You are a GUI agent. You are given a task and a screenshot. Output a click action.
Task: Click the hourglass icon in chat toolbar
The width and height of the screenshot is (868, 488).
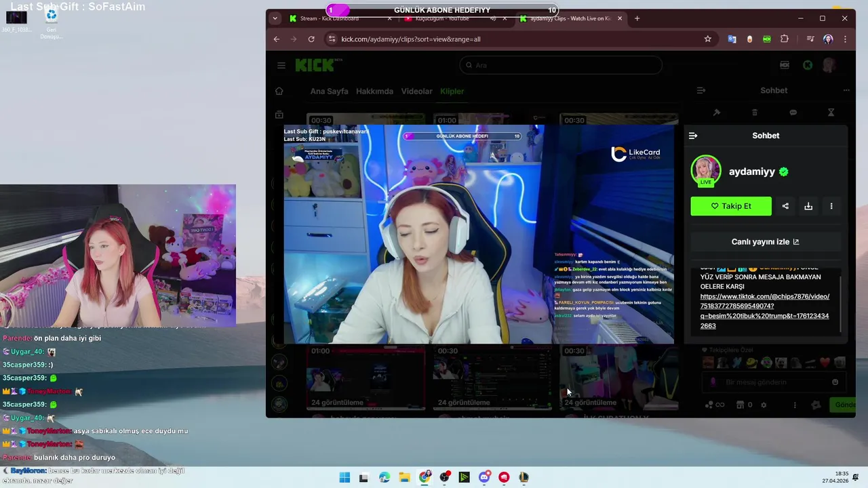pyautogui.click(x=831, y=113)
